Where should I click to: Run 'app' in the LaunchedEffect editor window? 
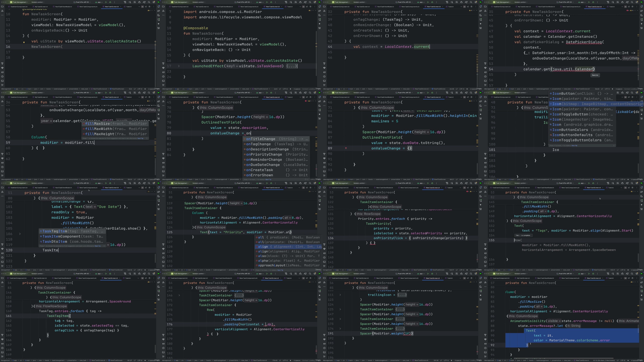click(267, 2)
